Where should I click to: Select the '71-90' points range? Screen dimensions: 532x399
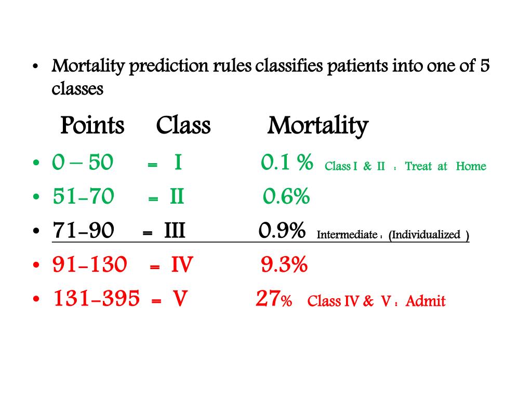click(83, 231)
